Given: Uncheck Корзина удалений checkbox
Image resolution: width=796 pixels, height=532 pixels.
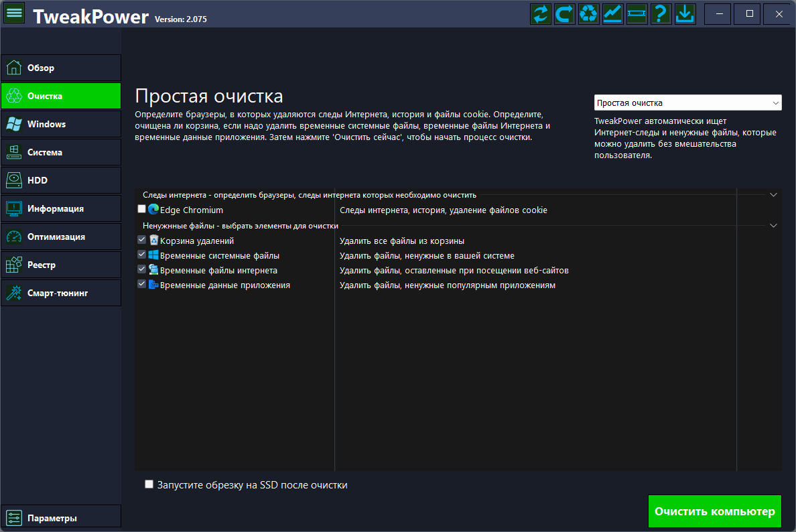Looking at the screenshot, I should point(141,240).
